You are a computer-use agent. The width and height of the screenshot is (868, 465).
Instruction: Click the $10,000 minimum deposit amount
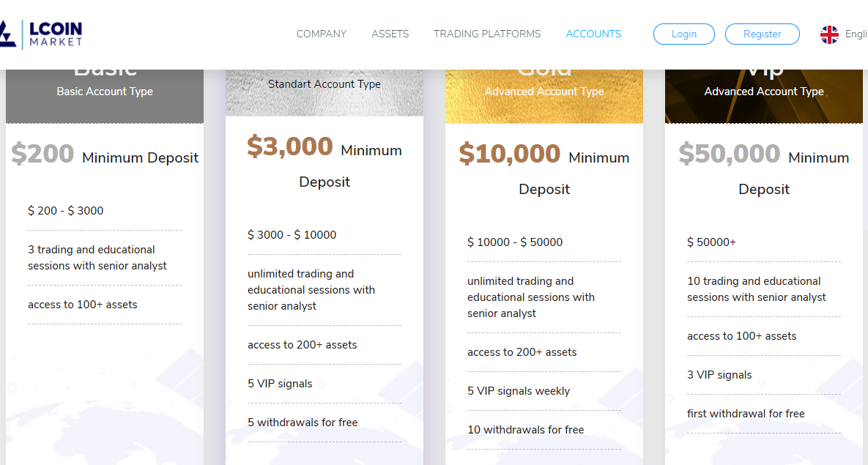coord(509,154)
